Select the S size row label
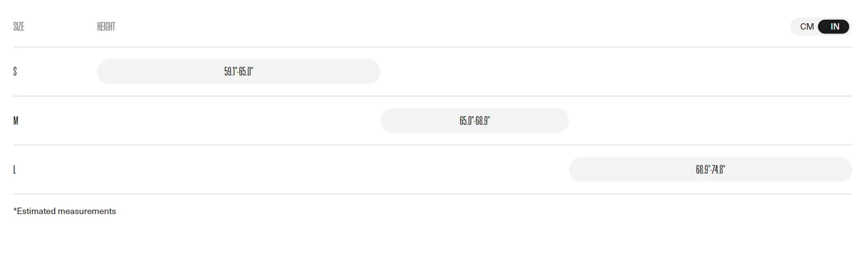Screen dimensions: 868x254 tap(15, 71)
